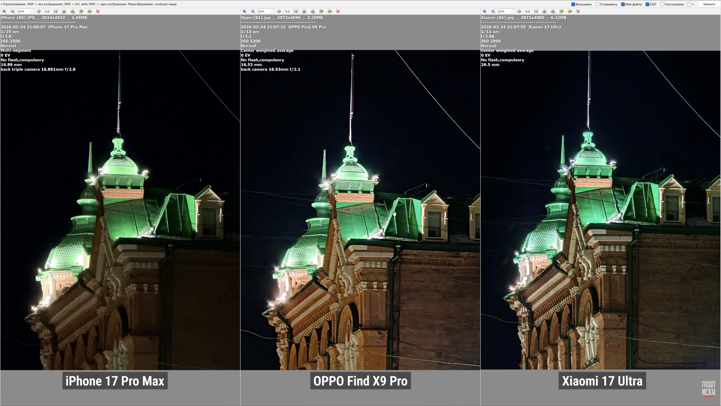Remove Xiaomi image with red X icon
This screenshot has width=721, height=406.
coord(578,11)
